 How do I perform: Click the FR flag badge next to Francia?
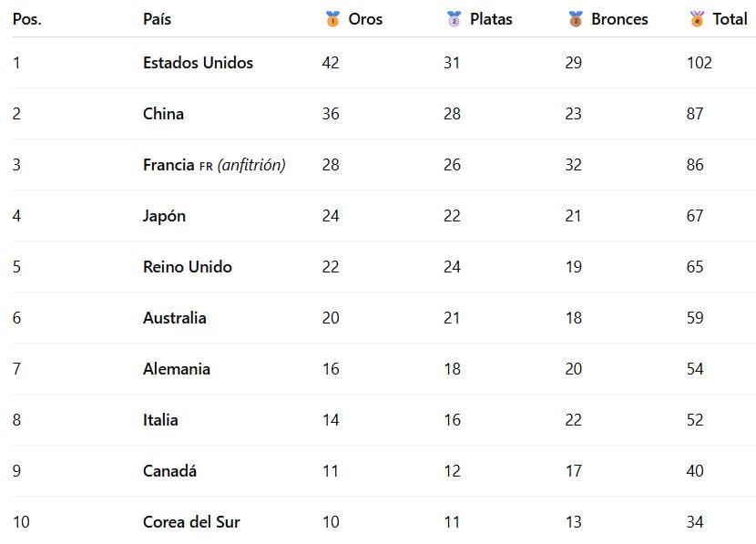(x=206, y=166)
